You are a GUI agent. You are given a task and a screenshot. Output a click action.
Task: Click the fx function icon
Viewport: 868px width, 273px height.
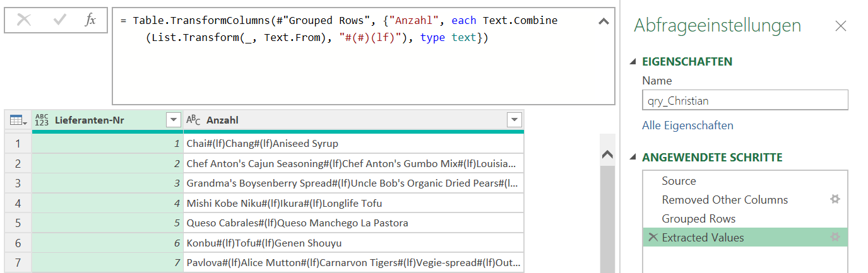pyautogui.click(x=90, y=20)
